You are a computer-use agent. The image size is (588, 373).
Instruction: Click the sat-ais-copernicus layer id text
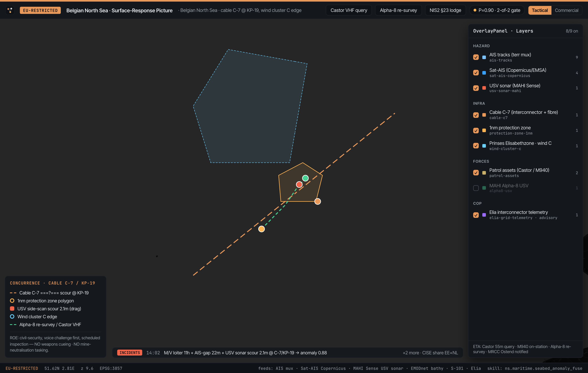tap(510, 76)
